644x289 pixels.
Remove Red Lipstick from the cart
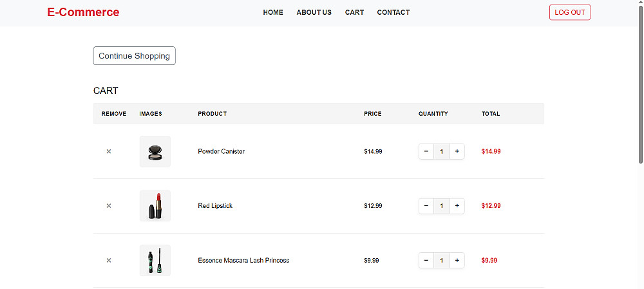[x=109, y=206]
